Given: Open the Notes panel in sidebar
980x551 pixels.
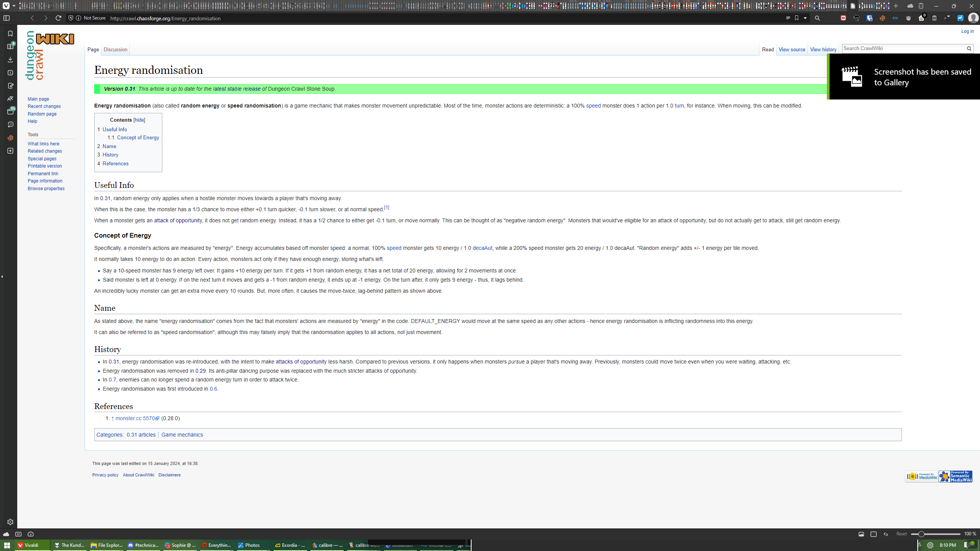Looking at the screenshot, I should [x=10, y=86].
